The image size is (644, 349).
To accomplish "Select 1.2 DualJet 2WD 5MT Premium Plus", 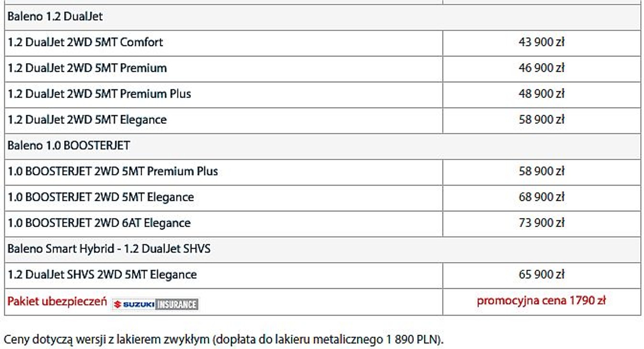I will [99, 94].
